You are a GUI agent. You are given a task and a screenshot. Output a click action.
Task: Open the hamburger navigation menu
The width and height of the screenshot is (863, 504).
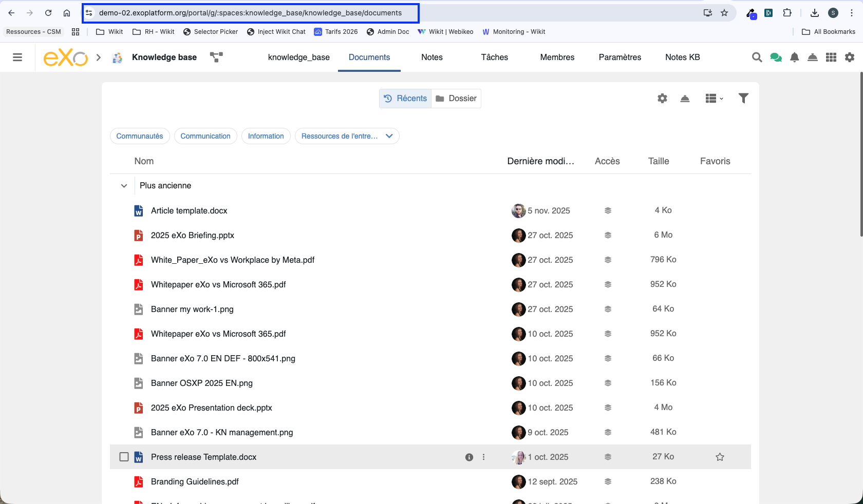[x=17, y=57]
